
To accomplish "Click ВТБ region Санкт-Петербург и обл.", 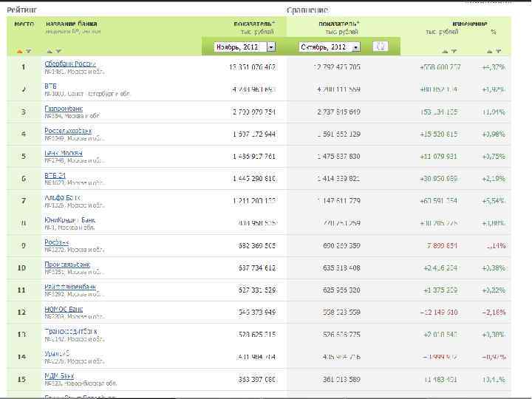I will point(98,94).
